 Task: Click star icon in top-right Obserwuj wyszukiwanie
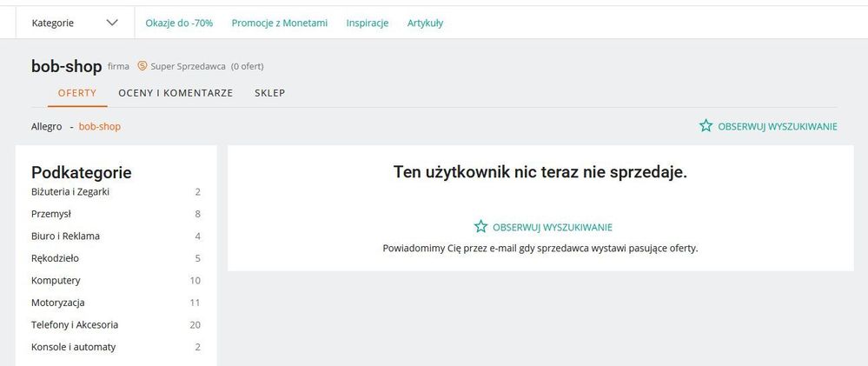pyautogui.click(x=706, y=126)
